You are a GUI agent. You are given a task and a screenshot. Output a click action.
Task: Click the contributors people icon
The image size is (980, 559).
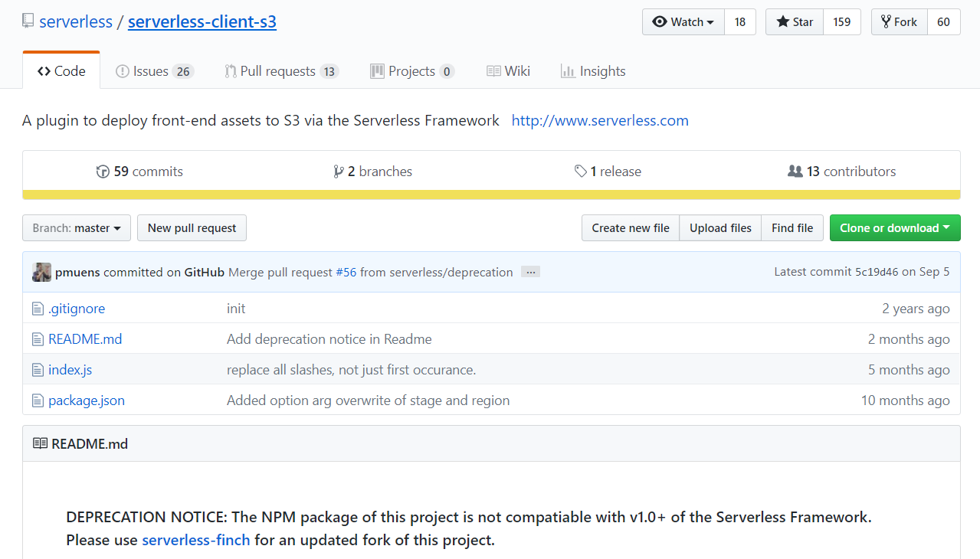coord(795,172)
